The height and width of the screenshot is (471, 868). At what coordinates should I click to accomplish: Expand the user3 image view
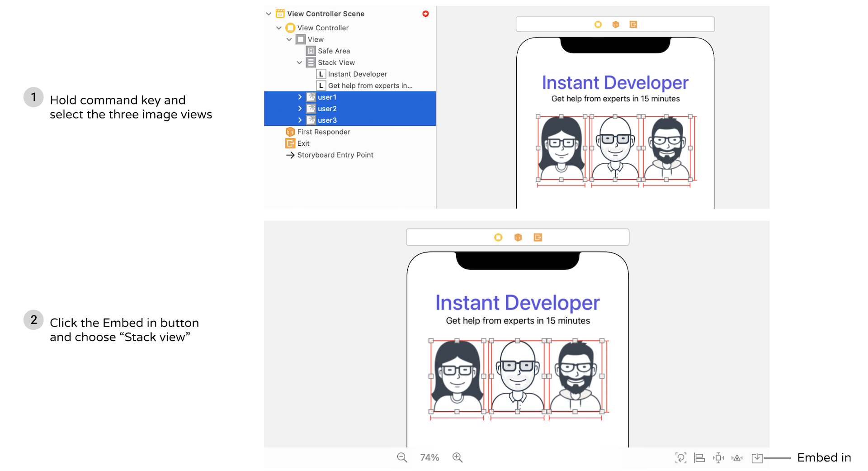point(299,120)
